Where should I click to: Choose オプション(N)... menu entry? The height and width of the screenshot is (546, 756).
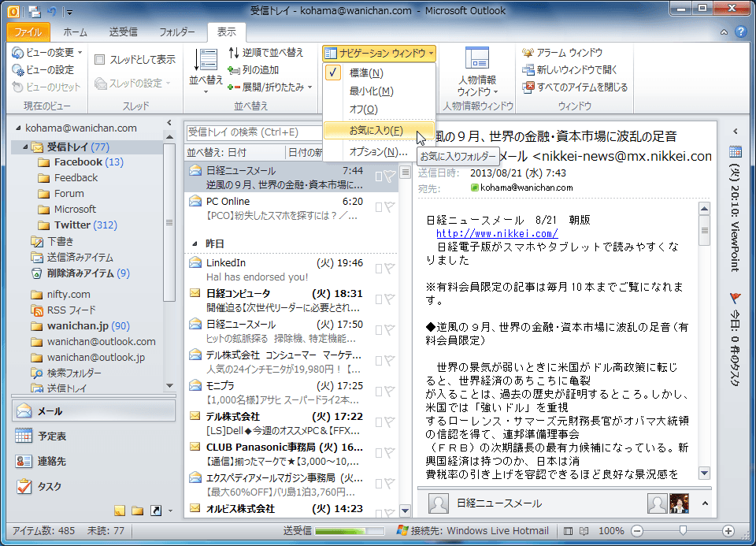click(x=378, y=151)
